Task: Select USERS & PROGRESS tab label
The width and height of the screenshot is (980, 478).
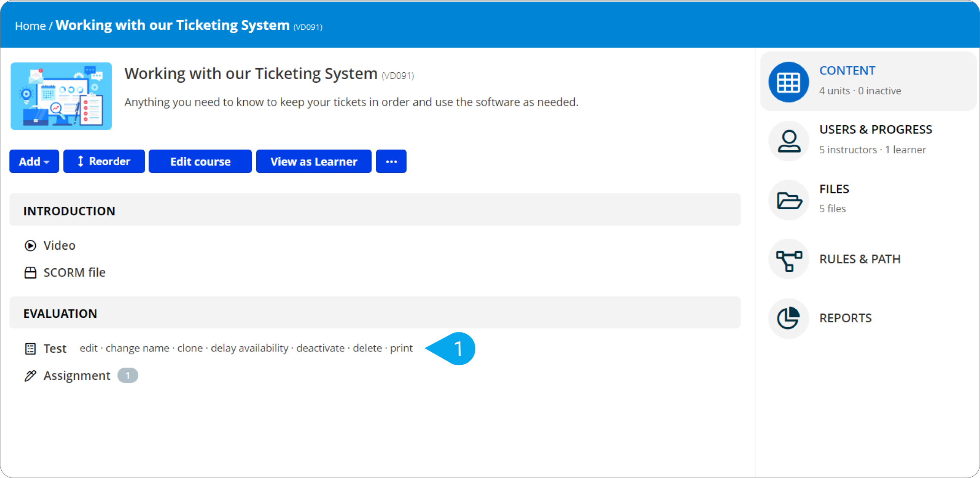Action: (875, 129)
